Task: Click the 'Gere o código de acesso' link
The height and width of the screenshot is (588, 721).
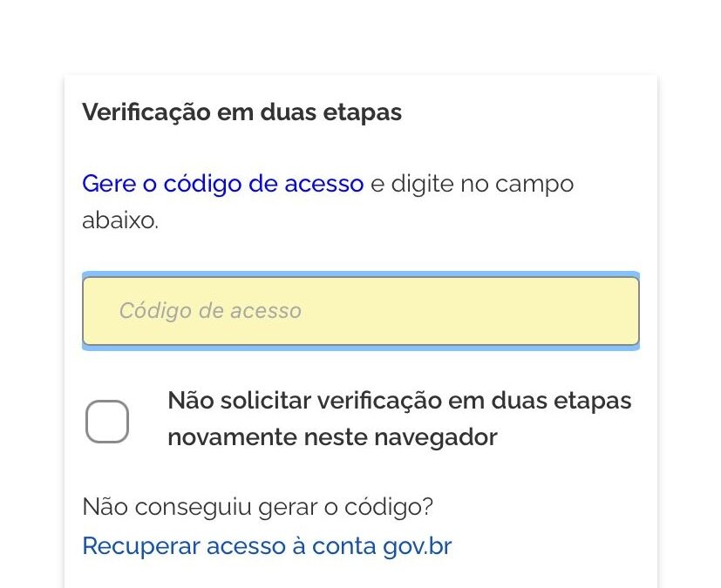Action: [222, 185]
